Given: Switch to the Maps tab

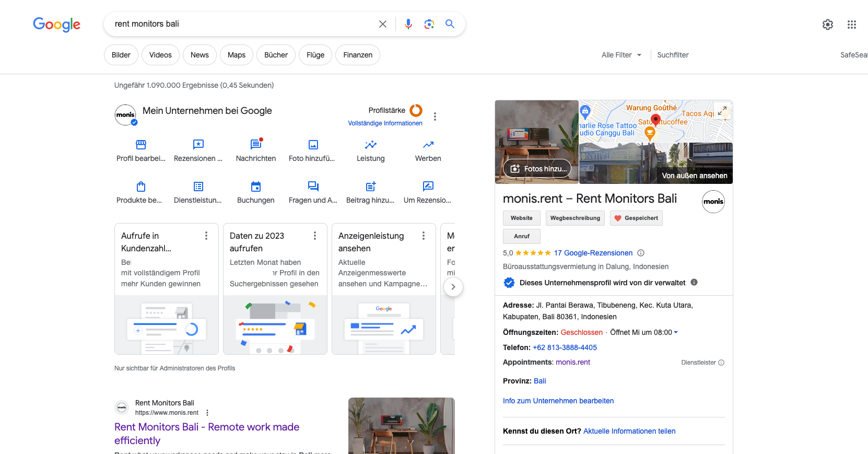Looking at the screenshot, I should coord(237,55).
